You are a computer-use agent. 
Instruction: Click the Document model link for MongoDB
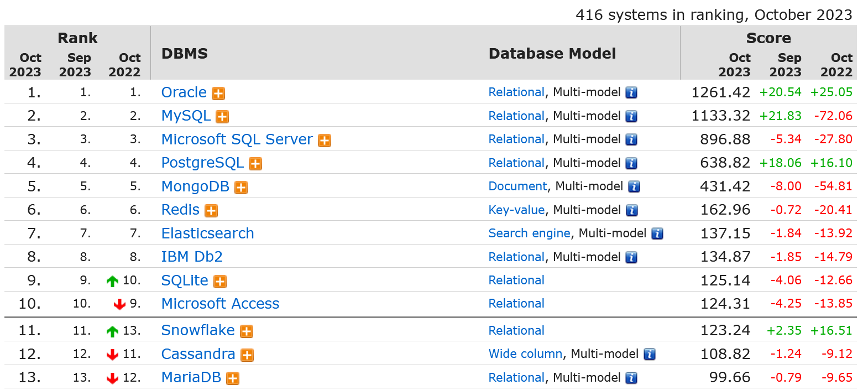517,186
